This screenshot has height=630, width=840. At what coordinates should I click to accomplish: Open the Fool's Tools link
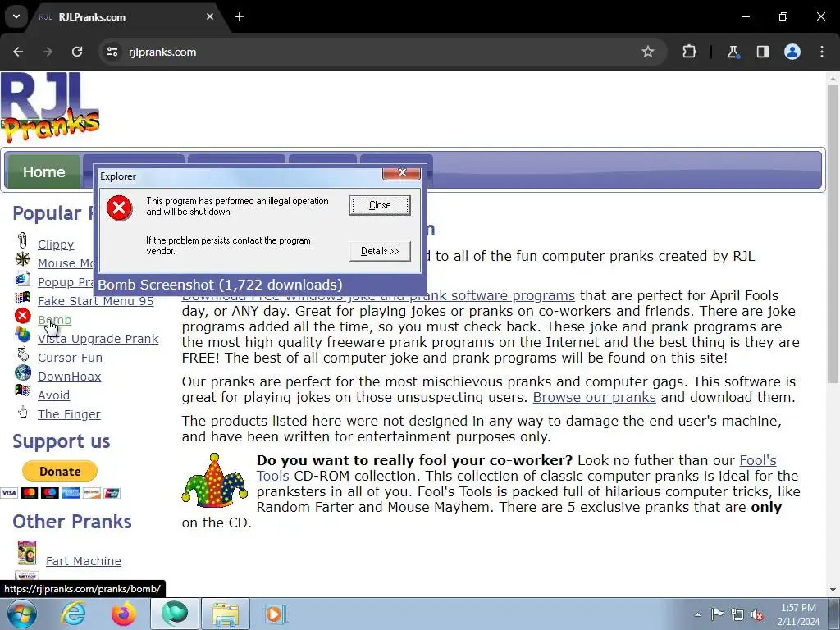pyautogui.click(x=757, y=460)
